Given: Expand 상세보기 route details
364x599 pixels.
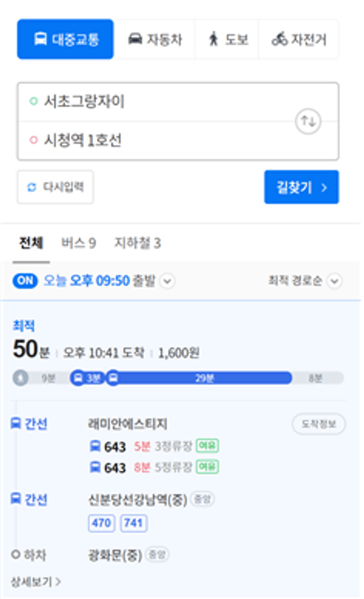Looking at the screenshot, I should [35, 582].
